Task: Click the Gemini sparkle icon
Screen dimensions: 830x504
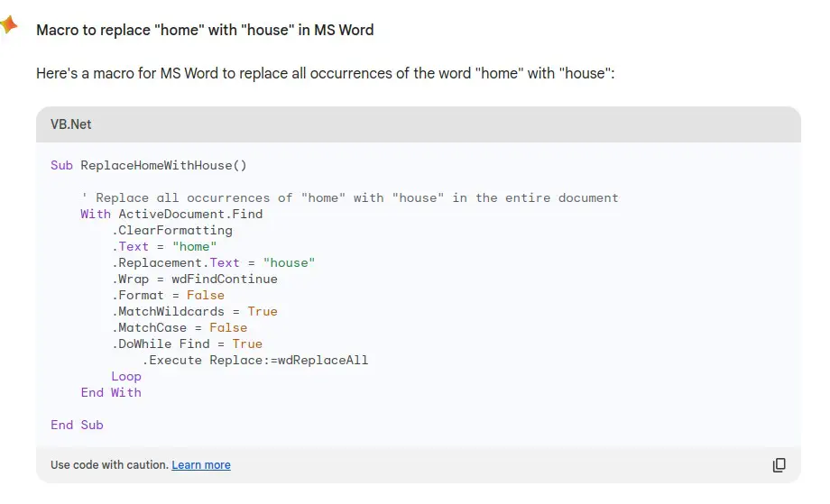Action: point(8,25)
